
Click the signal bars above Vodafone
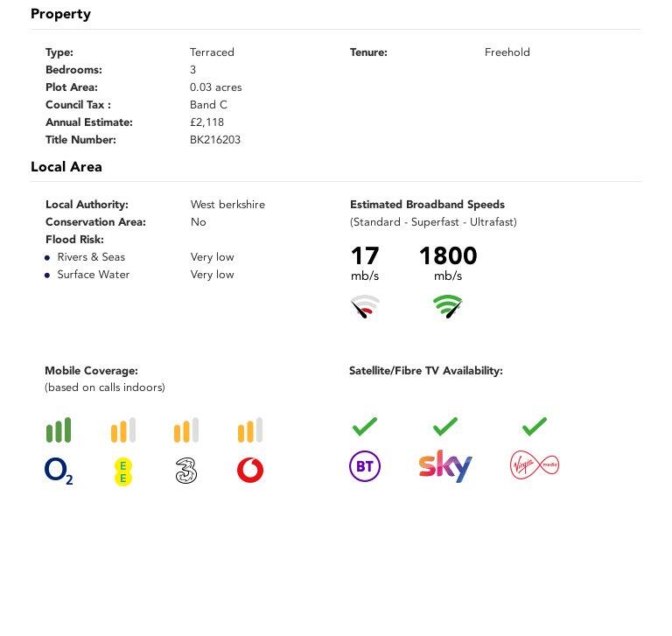coord(250,430)
